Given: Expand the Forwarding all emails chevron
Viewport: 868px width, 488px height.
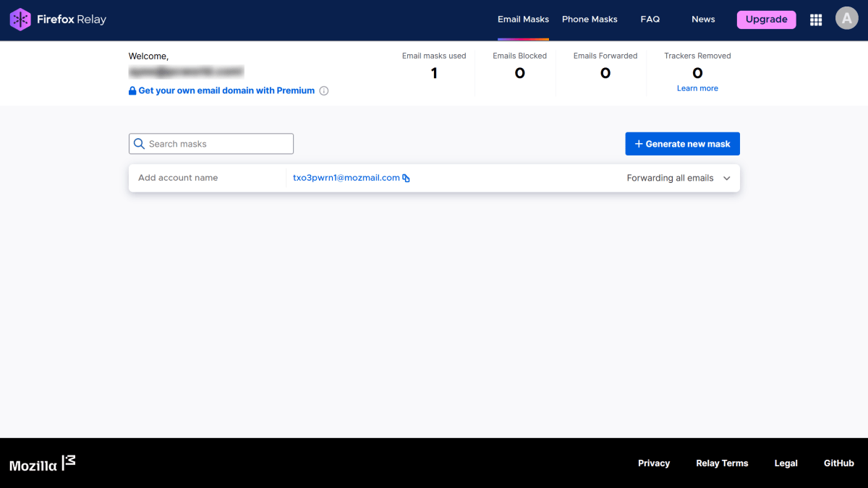Looking at the screenshot, I should 727,179.
